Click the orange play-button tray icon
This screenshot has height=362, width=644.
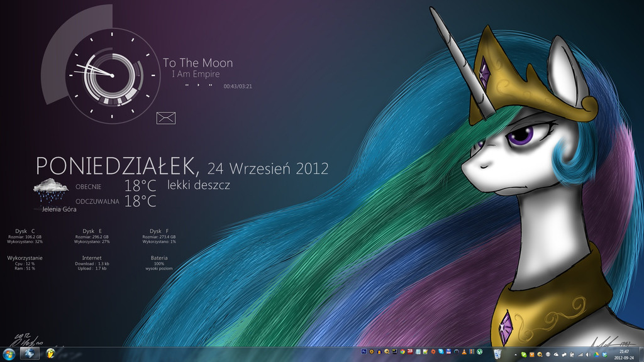pos(532,354)
